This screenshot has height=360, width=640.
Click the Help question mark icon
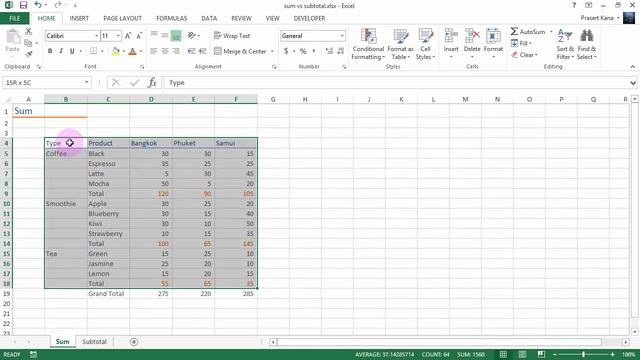pyautogui.click(x=574, y=5)
